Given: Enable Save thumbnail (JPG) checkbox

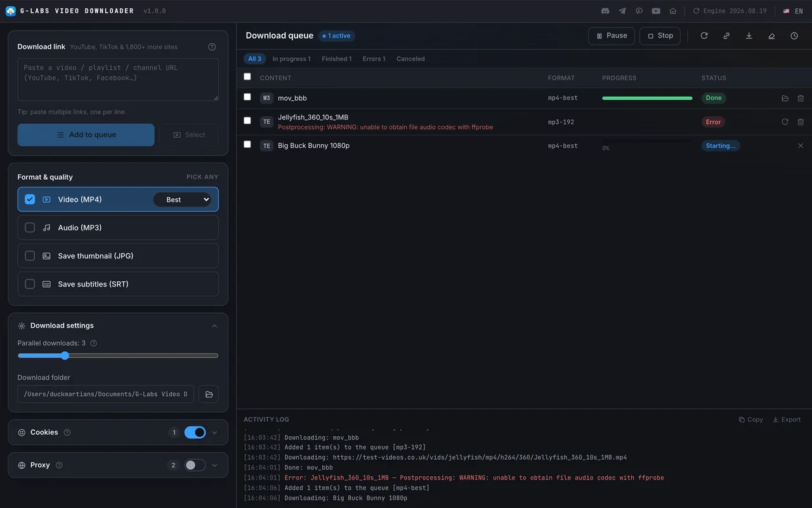Looking at the screenshot, I should (x=30, y=256).
